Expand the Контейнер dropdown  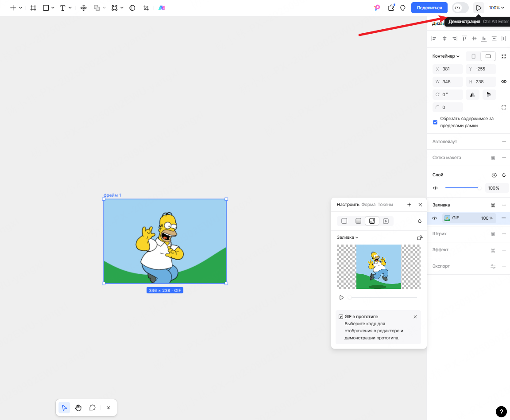pos(446,56)
